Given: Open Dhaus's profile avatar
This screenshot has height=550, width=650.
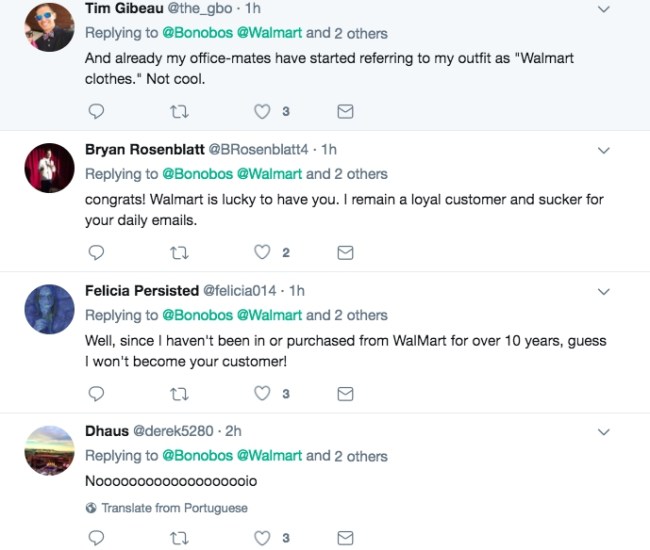Looking at the screenshot, I should pos(49,450).
